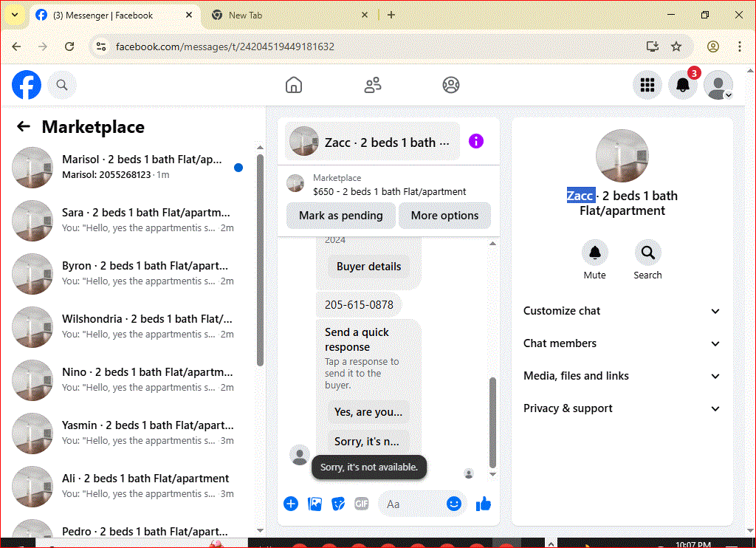Search in conversation using magnifier icon
Viewport: 756px width, 548px height.
(x=647, y=253)
